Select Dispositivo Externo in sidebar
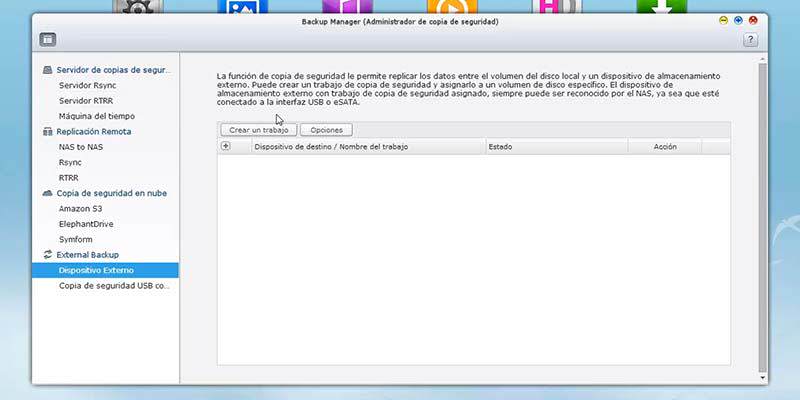The image size is (800, 400). 105,270
